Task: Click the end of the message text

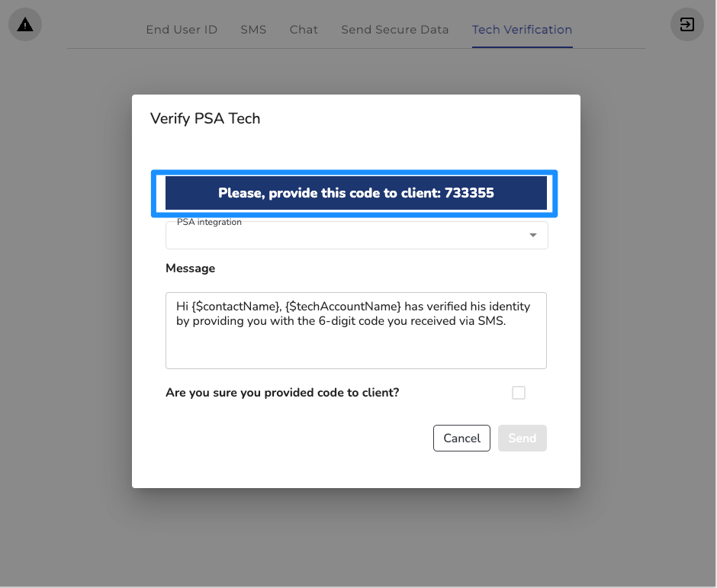Action: pyautogui.click(x=506, y=321)
